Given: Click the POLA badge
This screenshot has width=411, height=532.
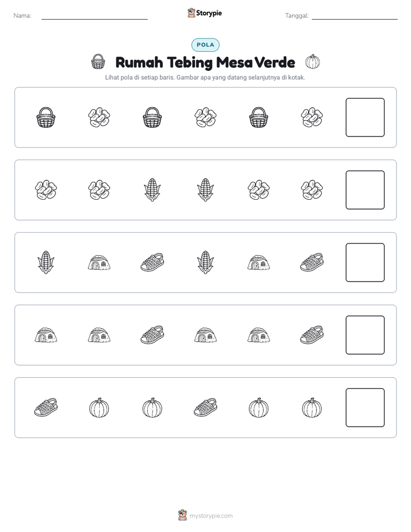Looking at the screenshot, I should 205,45.
